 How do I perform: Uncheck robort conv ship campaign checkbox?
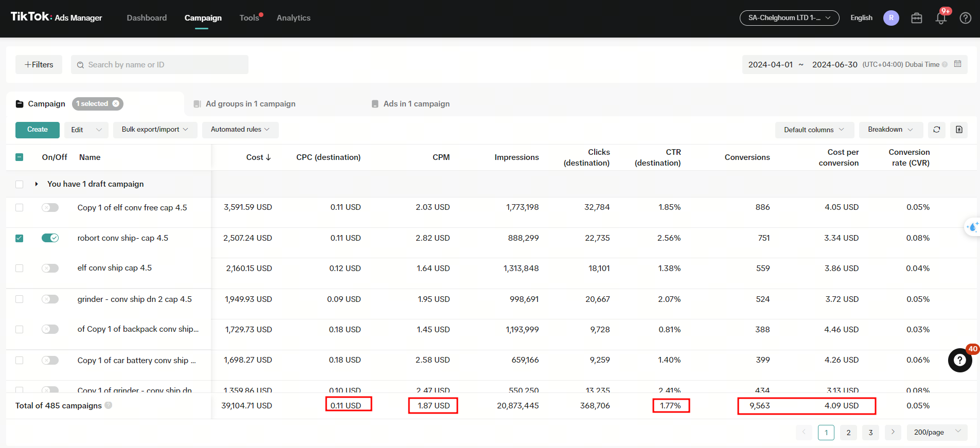[x=20, y=238]
